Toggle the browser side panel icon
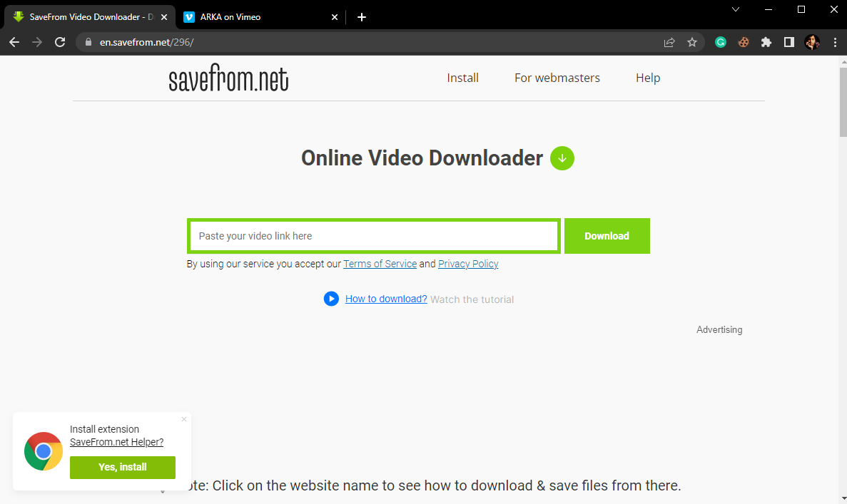Screen dimensions: 847x504 (x=789, y=42)
